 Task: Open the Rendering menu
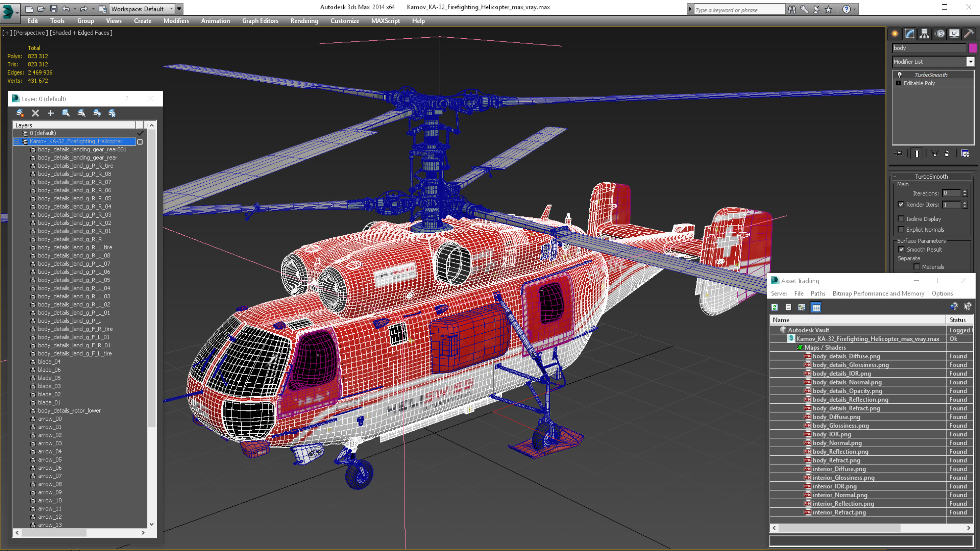coord(304,21)
